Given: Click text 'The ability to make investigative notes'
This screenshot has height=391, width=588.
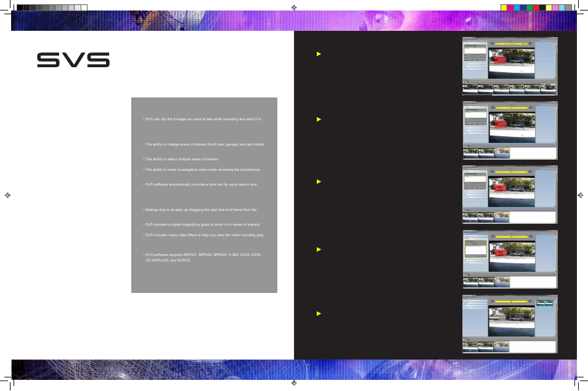Looking at the screenshot, I should (x=176, y=170).
